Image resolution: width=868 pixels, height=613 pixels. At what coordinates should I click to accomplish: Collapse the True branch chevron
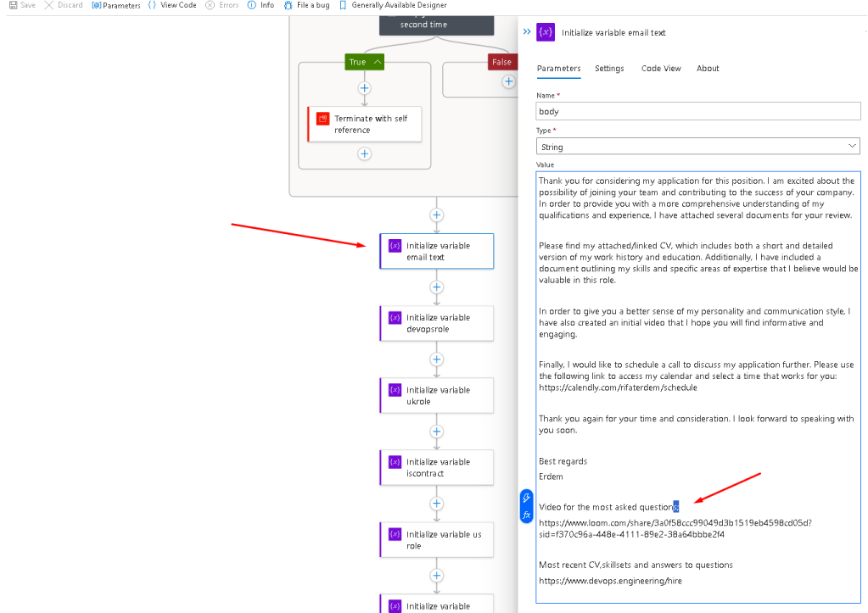coord(378,62)
